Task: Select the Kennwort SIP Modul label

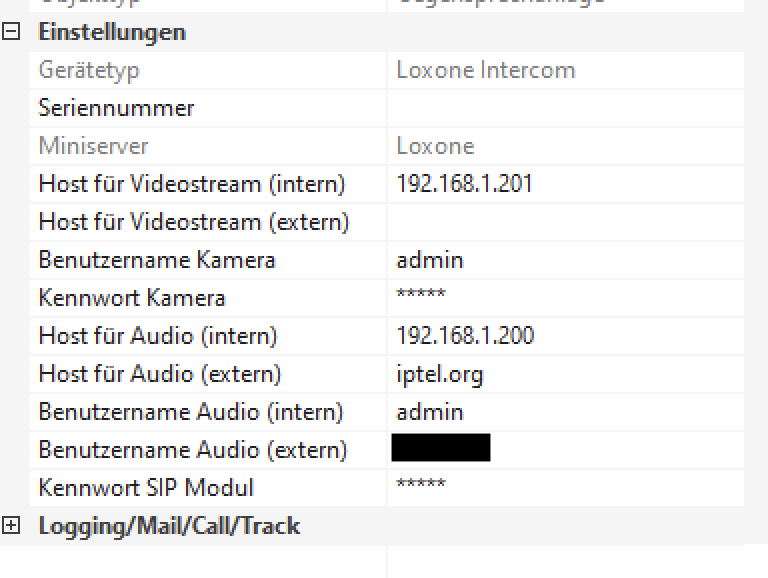Action: point(146,488)
